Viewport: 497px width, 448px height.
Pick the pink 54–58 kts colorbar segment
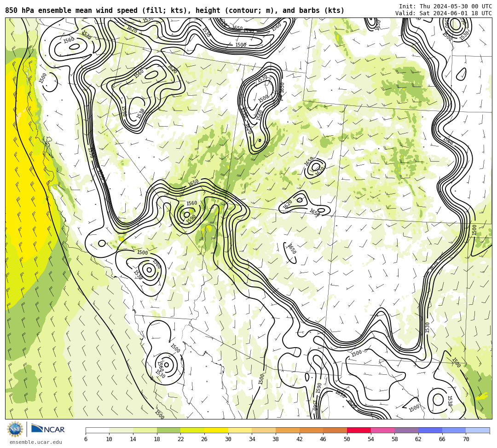pos(382,430)
